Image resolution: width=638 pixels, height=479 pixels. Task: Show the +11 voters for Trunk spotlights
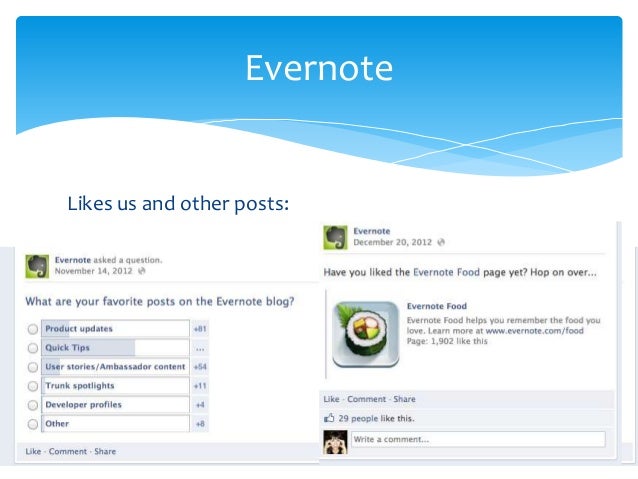[x=200, y=386]
